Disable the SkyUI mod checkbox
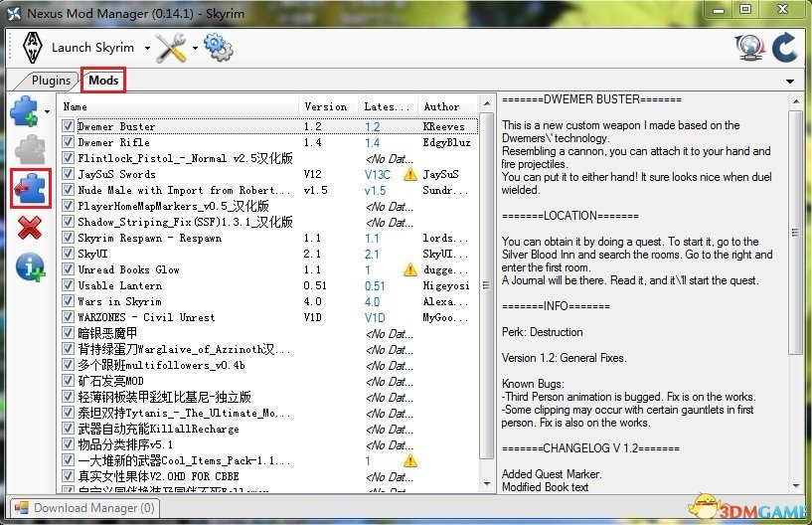 point(68,253)
